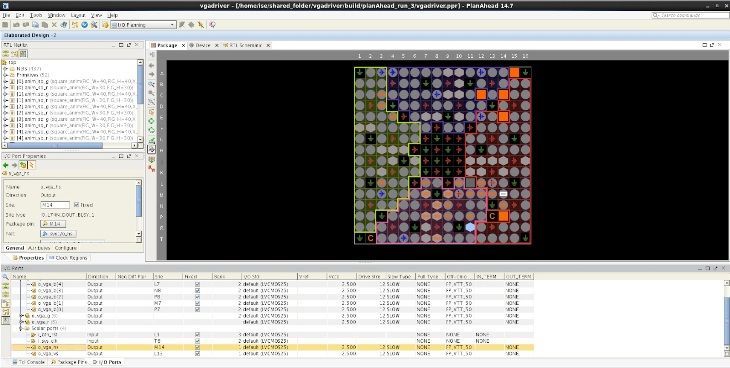Toggle Fixed checkbox for port at site L7

[x=197, y=284]
